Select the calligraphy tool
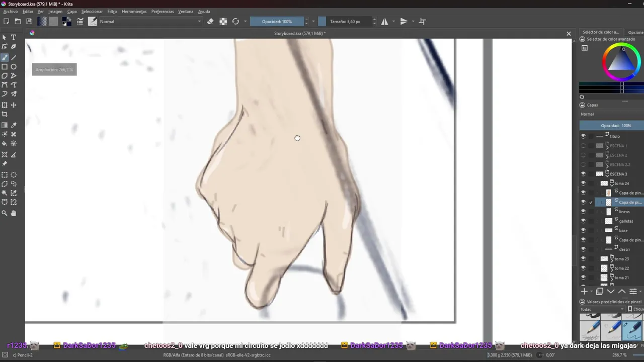The width and height of the screenshot is (644, 362). coord(14,47)
